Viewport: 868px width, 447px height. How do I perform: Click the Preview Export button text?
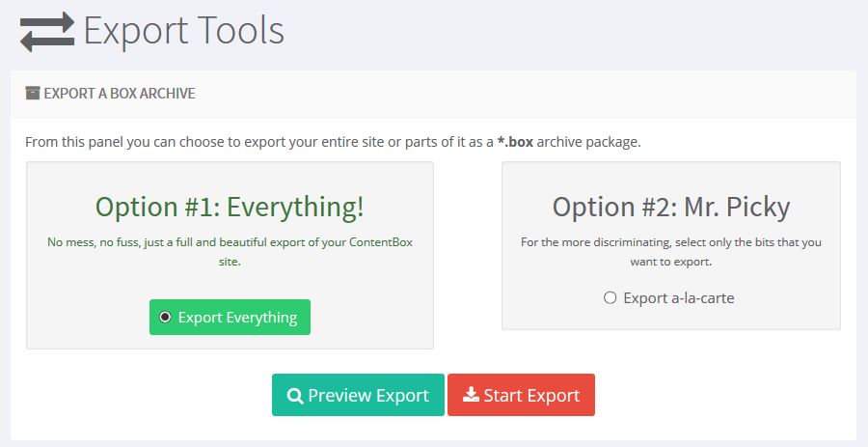[x=368, y=396]
